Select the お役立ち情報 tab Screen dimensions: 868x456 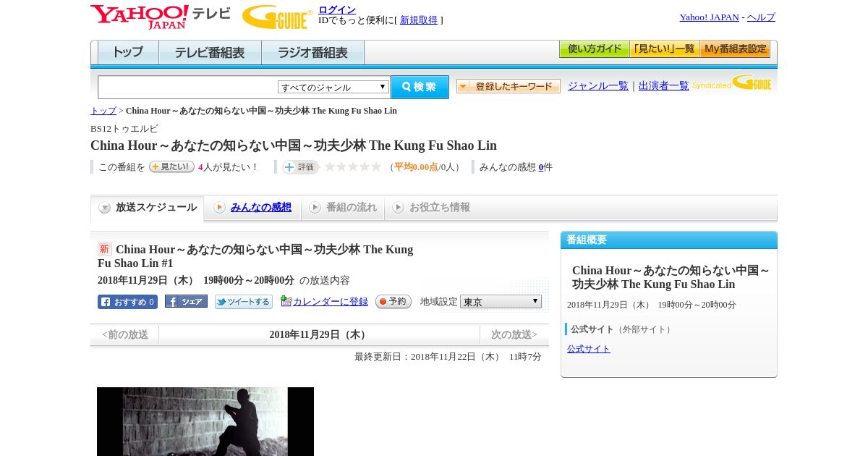click(x=431, y=208)
